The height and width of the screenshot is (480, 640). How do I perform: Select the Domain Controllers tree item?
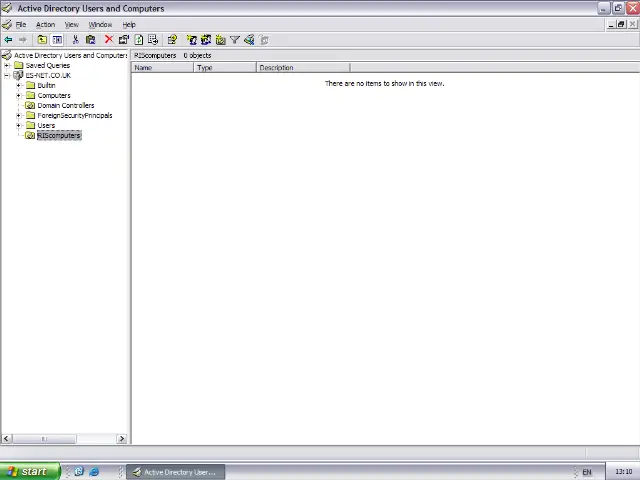65,105
